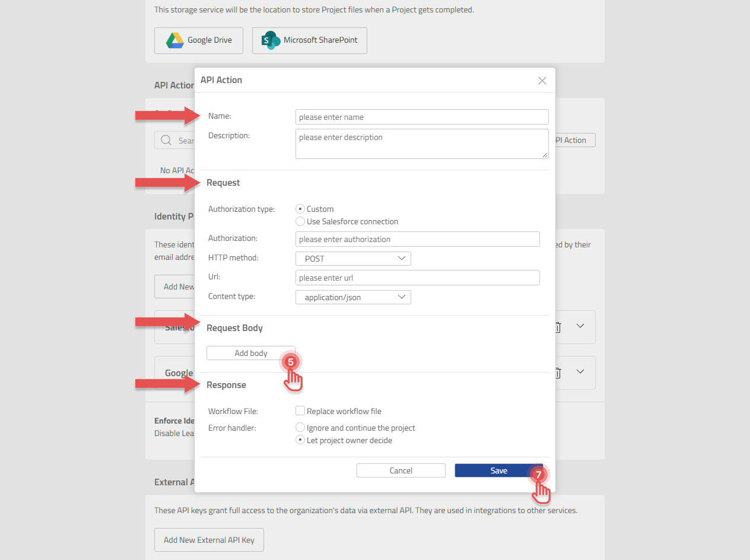The image size is (750, 560).
Task: Click the Authorization type label
Action: click(241, 209)
